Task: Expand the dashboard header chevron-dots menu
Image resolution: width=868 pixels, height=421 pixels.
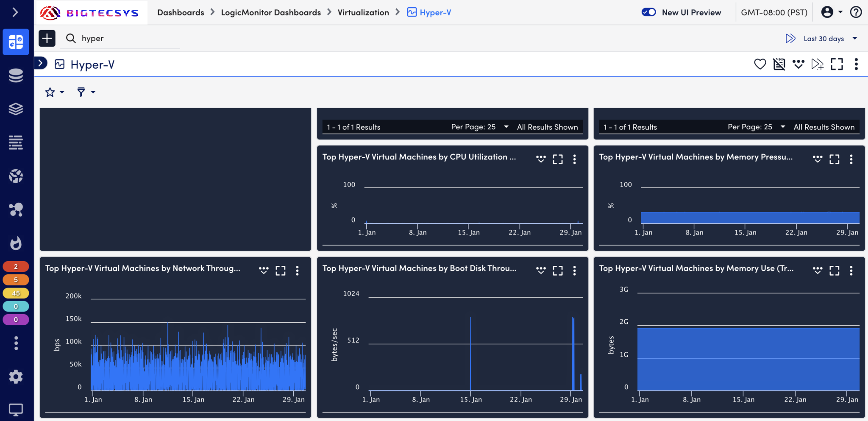Action: click(x=798, y=64)
